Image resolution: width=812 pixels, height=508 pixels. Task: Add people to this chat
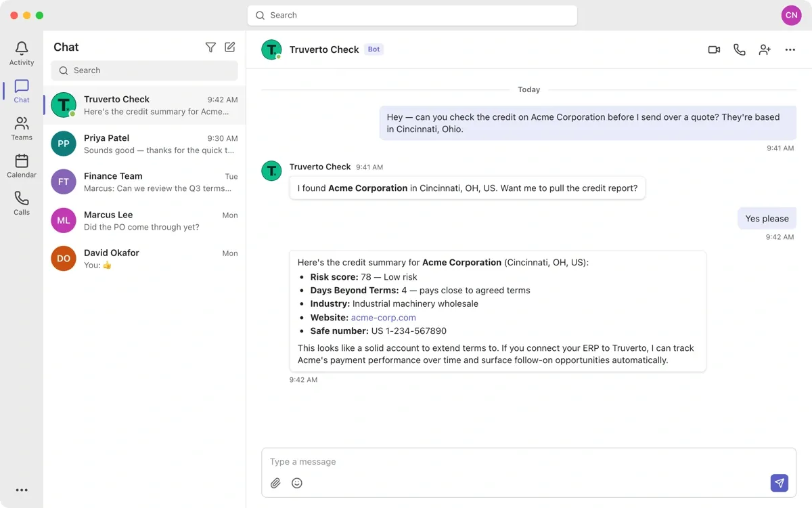765,49
